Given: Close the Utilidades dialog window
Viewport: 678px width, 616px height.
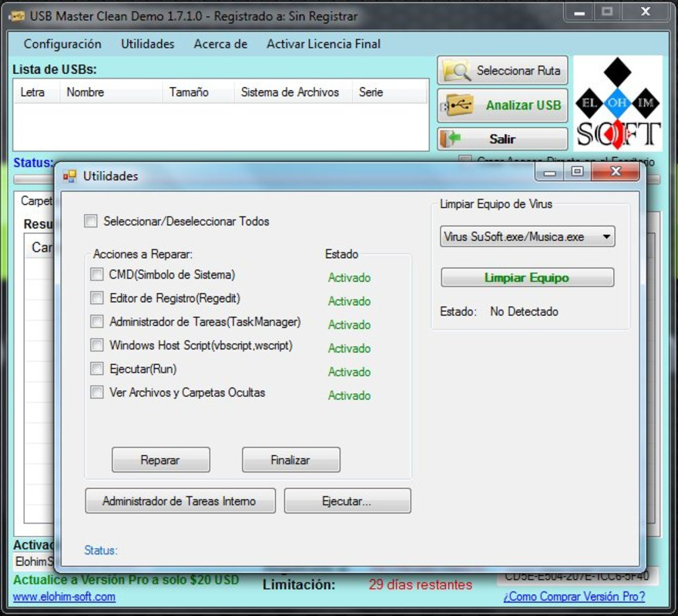Looking at the screenshot, I should pyautogui.click(x=616, y=172).
